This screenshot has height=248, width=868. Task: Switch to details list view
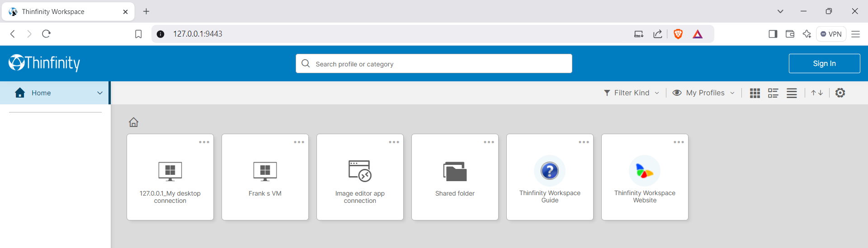(x=773, y=93)
